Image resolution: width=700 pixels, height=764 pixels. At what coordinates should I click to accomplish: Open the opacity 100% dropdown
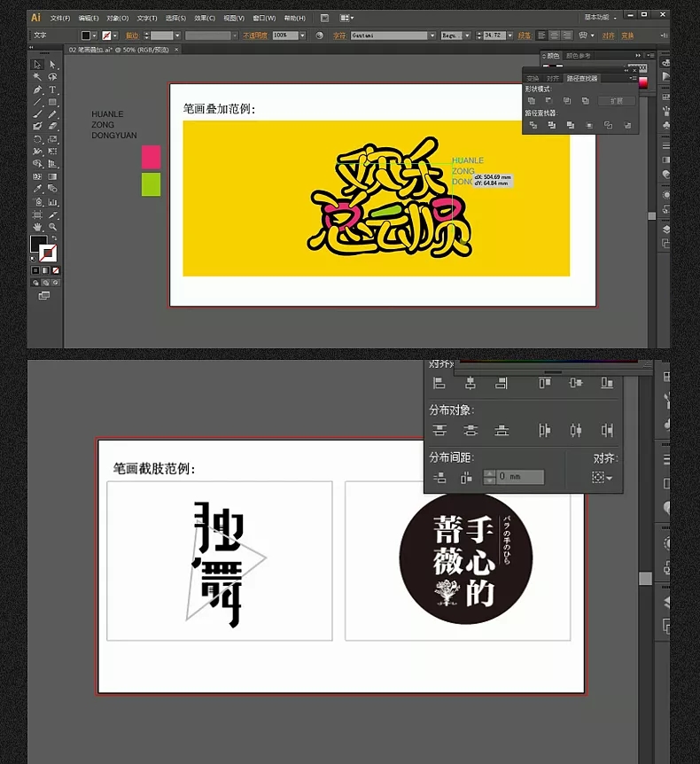(302, 35)
